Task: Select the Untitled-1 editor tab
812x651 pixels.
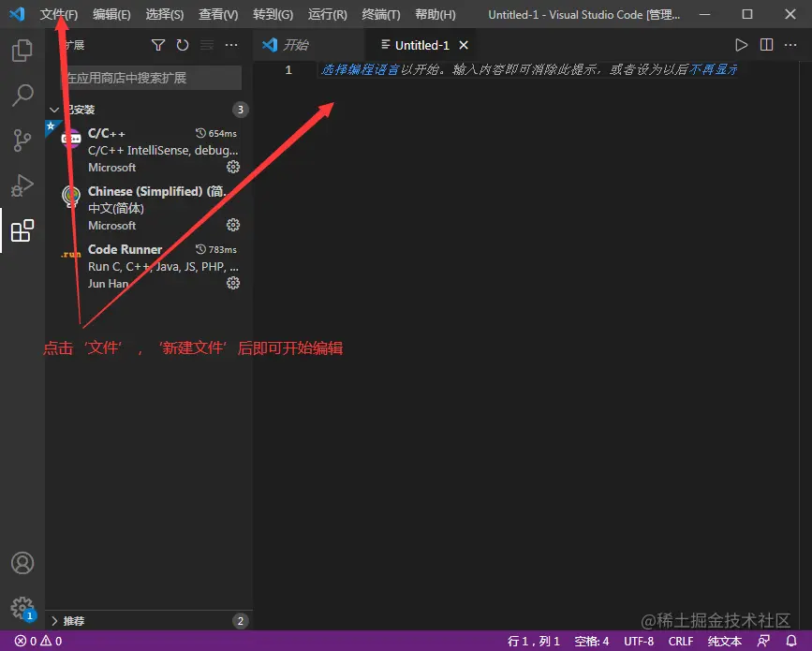Action: 421,45
